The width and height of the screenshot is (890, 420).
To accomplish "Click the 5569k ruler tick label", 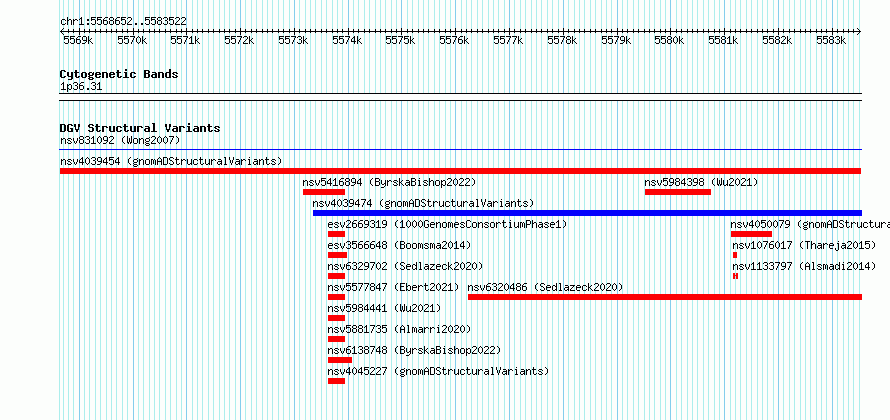I will [78, 41].
